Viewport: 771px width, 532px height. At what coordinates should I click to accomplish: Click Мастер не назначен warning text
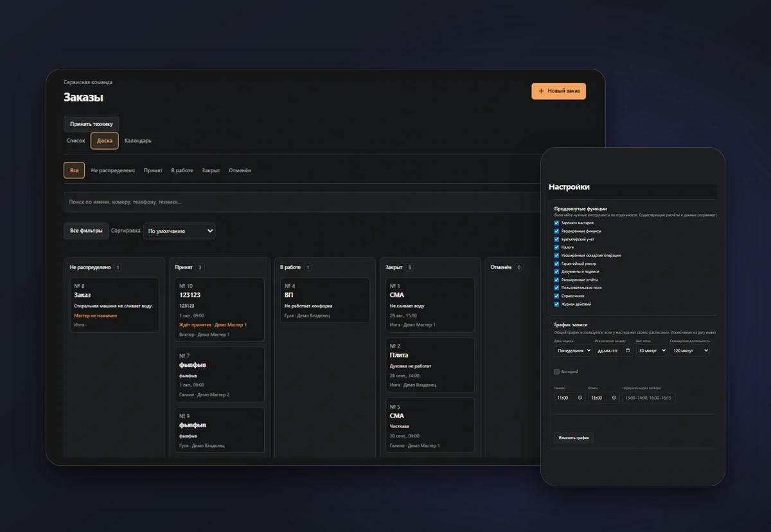(96, 315)
